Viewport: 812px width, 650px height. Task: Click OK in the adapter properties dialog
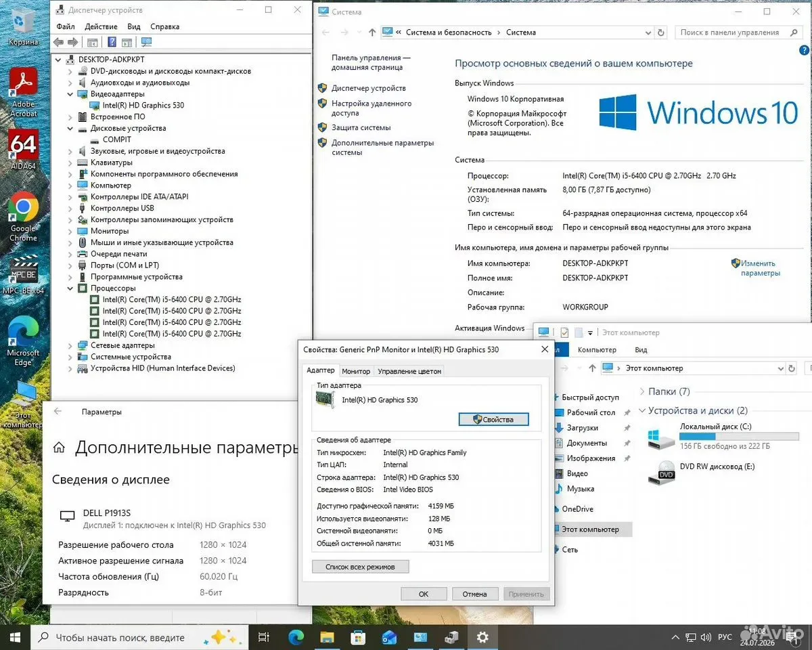[x=424, y=594]
